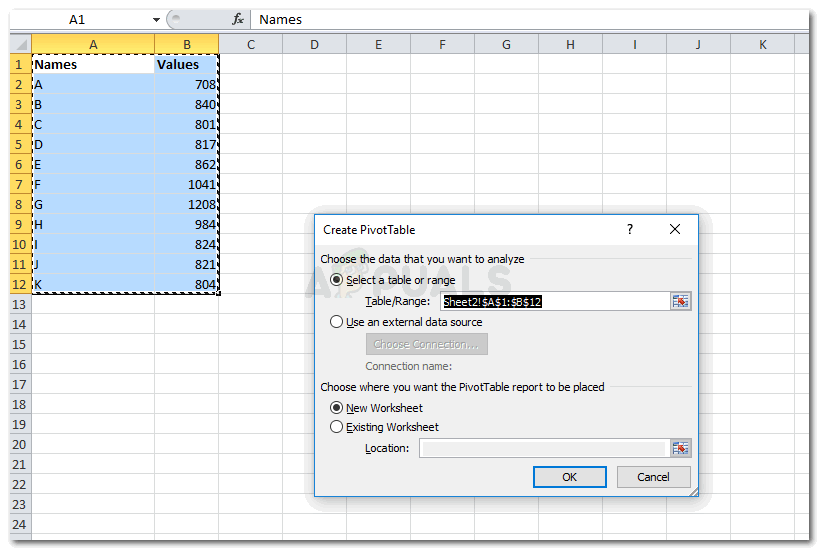
Task: Click the Table/Range collapse dialog icon
Action: click(681, 301)
